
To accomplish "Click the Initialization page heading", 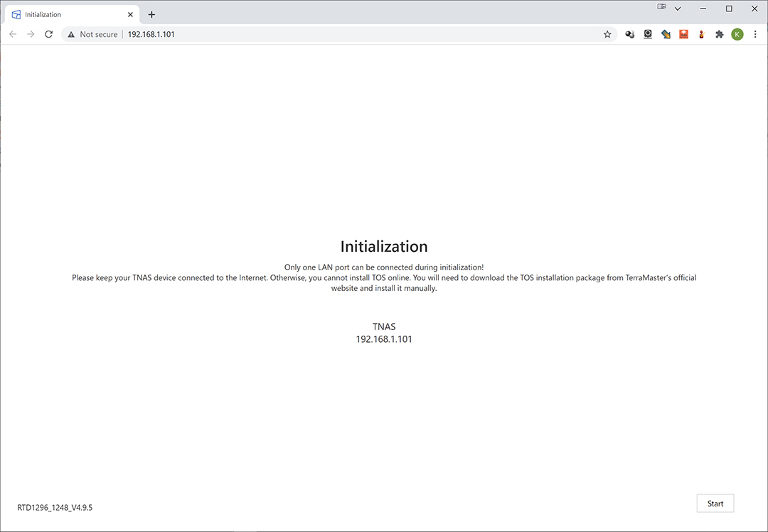I will tap(384, 246).
